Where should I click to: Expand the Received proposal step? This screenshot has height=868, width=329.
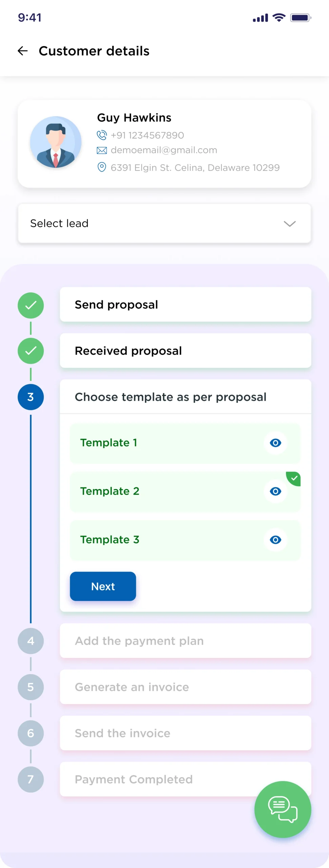tap(185, 351)
